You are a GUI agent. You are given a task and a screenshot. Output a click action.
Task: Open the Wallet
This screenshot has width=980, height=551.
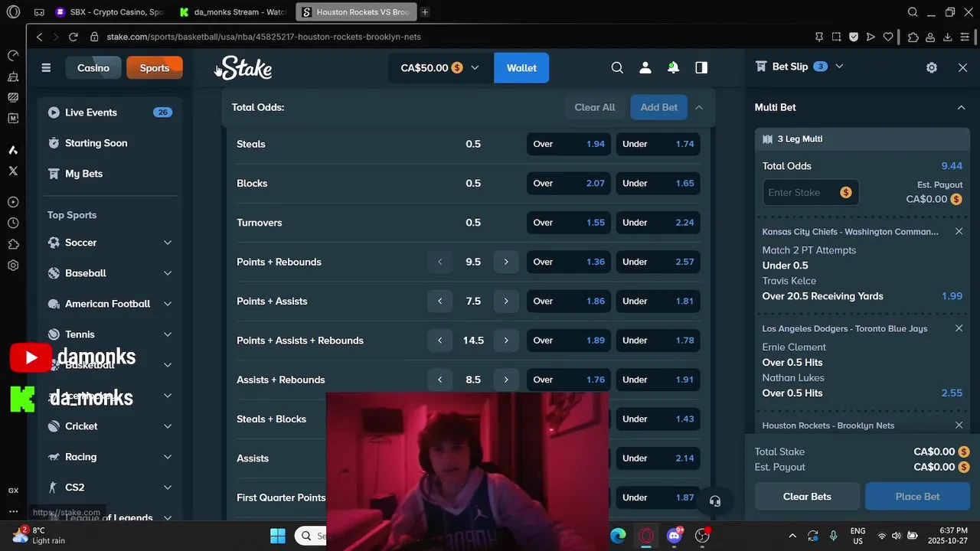tap(521, 67)
